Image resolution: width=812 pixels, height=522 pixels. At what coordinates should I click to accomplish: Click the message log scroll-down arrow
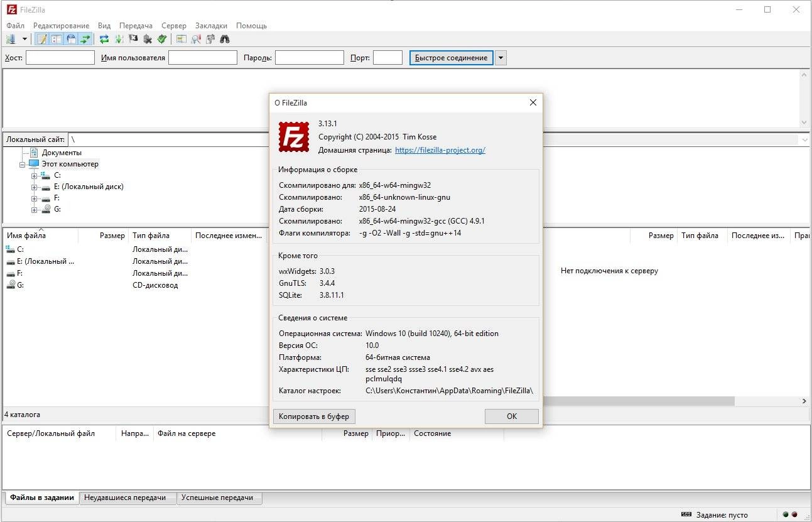click(804, 122)
